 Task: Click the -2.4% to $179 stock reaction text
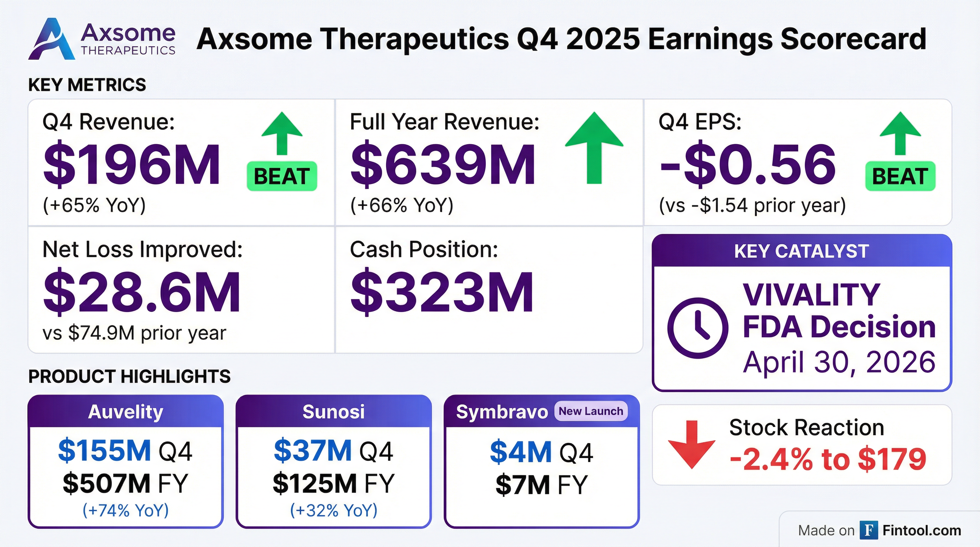(x=828, y=459)
